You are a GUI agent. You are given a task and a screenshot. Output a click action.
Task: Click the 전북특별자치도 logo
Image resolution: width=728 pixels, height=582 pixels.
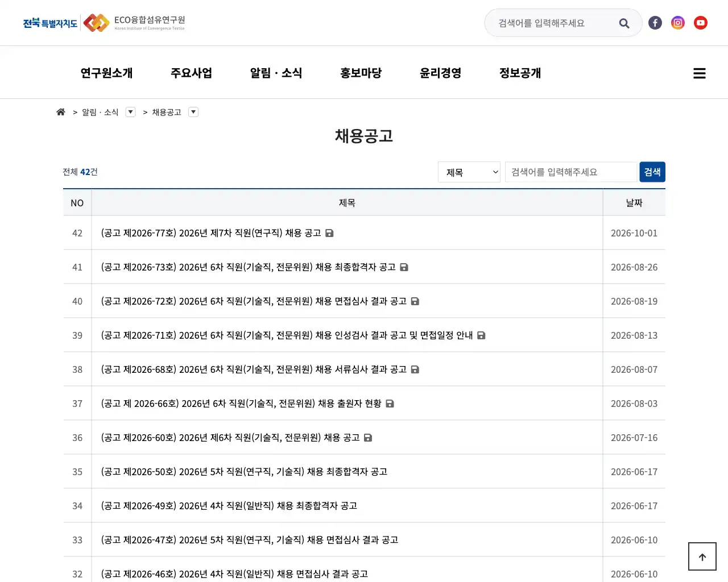50,23
